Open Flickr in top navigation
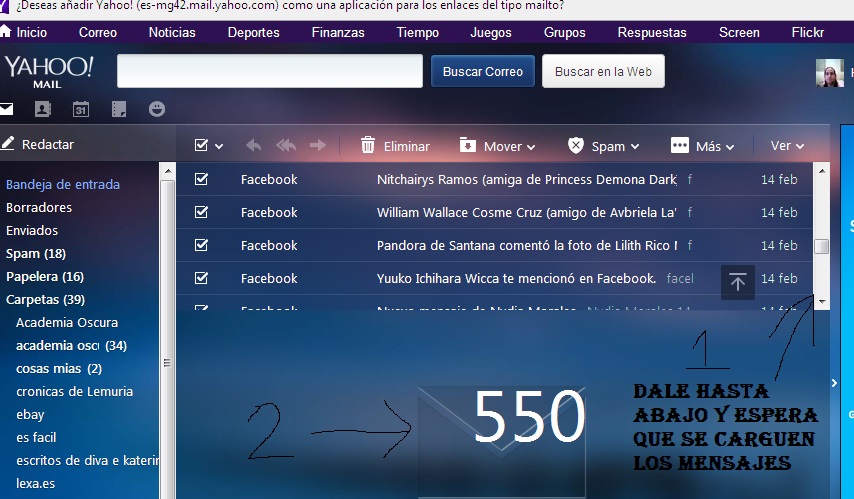The image size is (854, 499). click(808, 32)
